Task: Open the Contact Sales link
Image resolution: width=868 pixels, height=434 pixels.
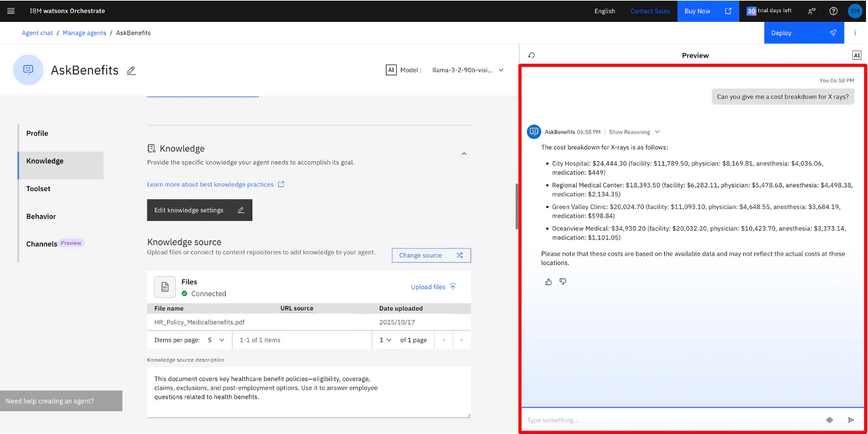Action: click(650, 11)
